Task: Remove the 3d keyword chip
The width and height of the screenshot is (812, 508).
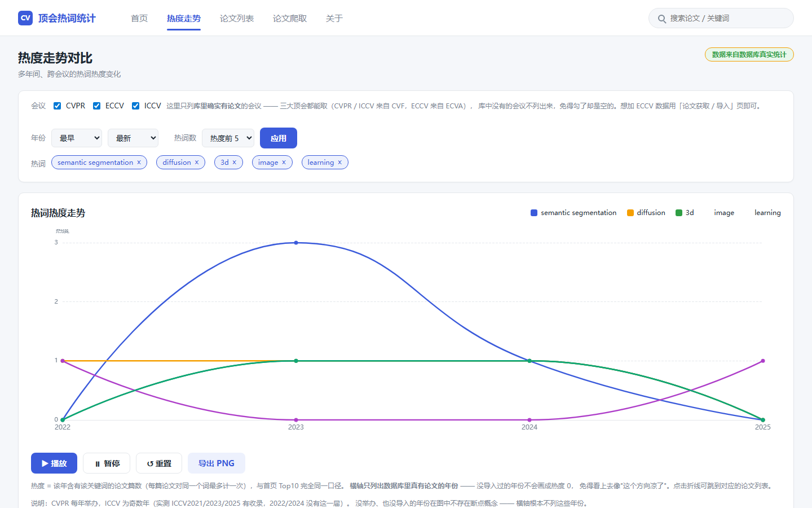Action: coord(235,163)
